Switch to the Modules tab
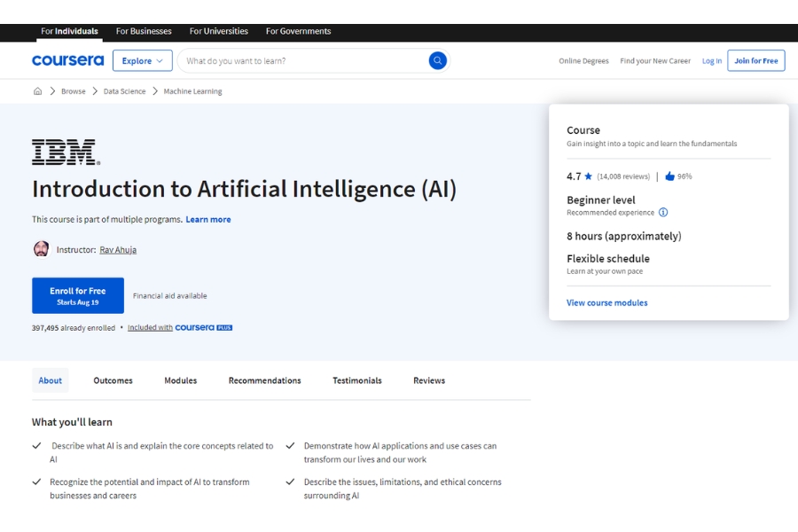Viewport: 798px width, 532px height. 181,380
